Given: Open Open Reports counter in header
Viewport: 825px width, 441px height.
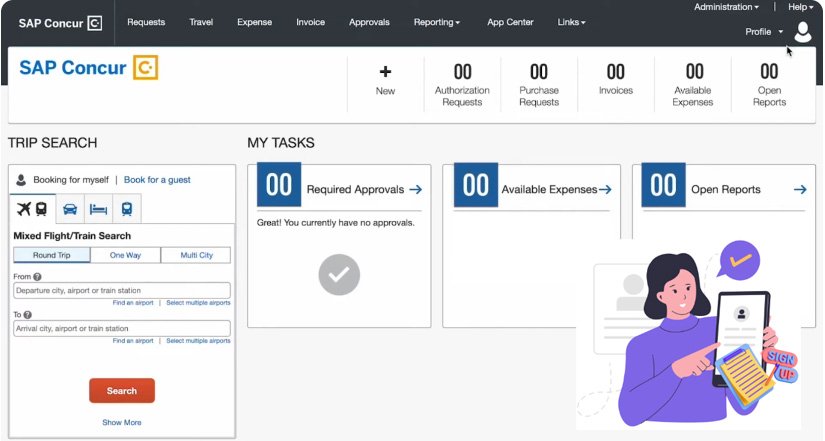Looking at the screenshot, I should (x=770, y=85).
